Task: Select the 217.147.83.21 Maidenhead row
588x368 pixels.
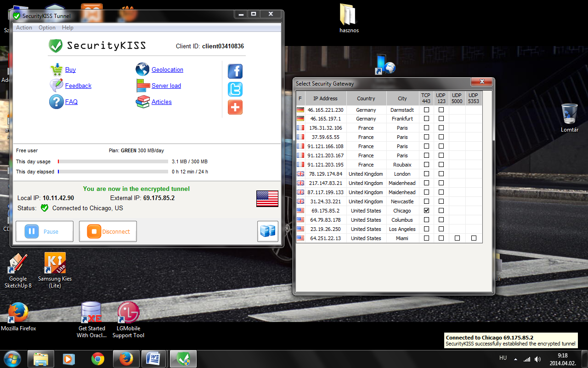Action: click(x=389, y=183)
